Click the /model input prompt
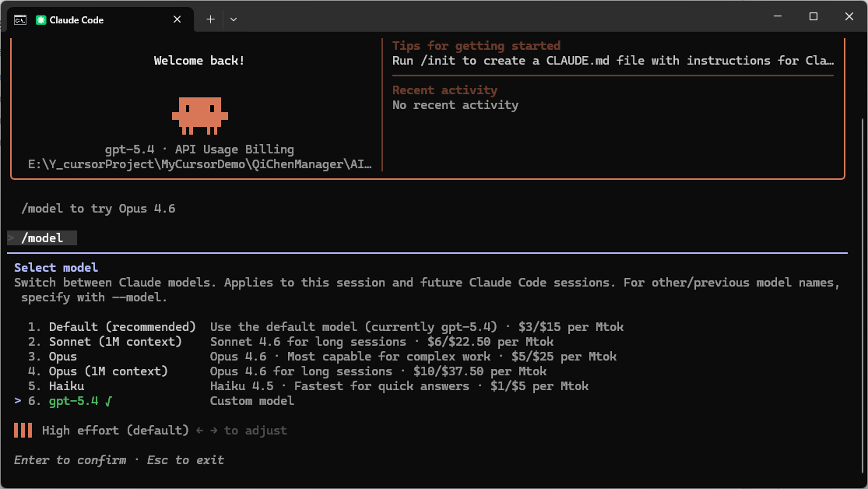This screenshot has width=868, height=489. [42, 238]
